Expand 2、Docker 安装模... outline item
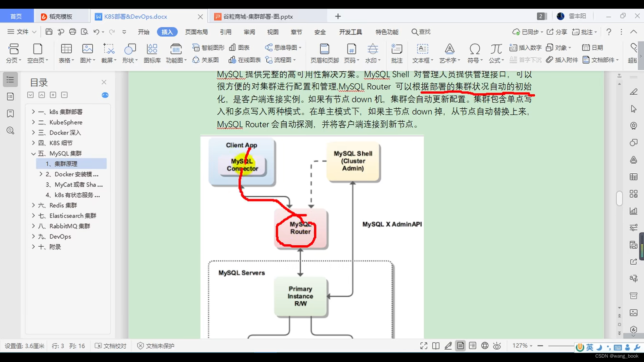 [41, 174]
